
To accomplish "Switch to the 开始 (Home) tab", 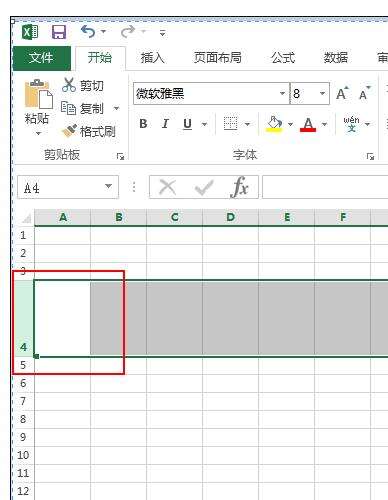I will pyautogui.click(x=100, y=58).
